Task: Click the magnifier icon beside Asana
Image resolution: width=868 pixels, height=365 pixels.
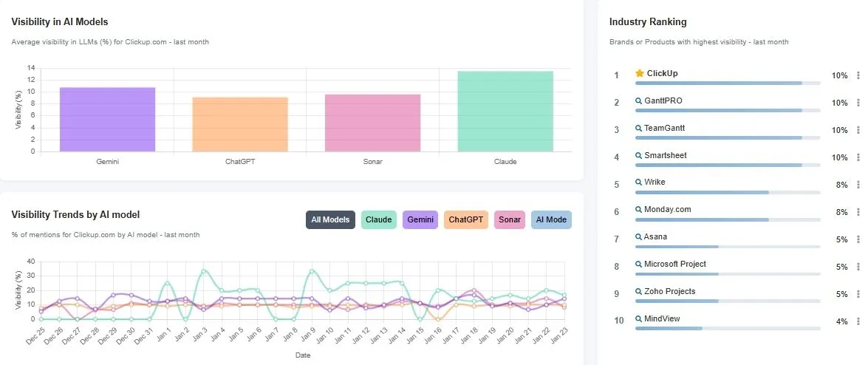Action: 638,237
